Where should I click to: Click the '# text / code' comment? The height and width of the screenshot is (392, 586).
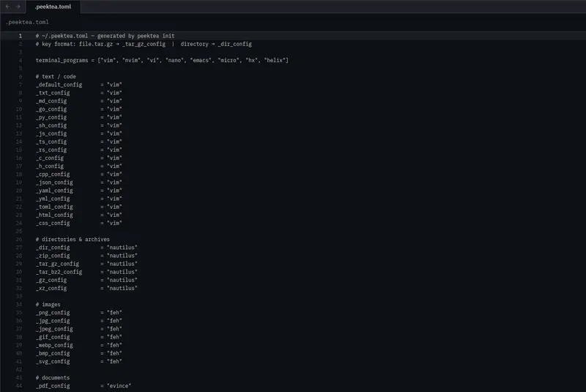(x=56, y=77)
